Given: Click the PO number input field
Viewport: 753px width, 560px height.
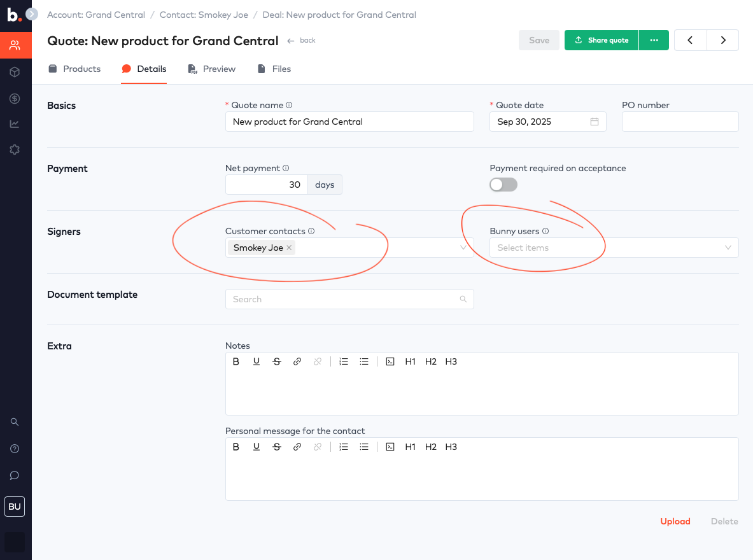Looking at the screenshot, I should click(680, 122).
